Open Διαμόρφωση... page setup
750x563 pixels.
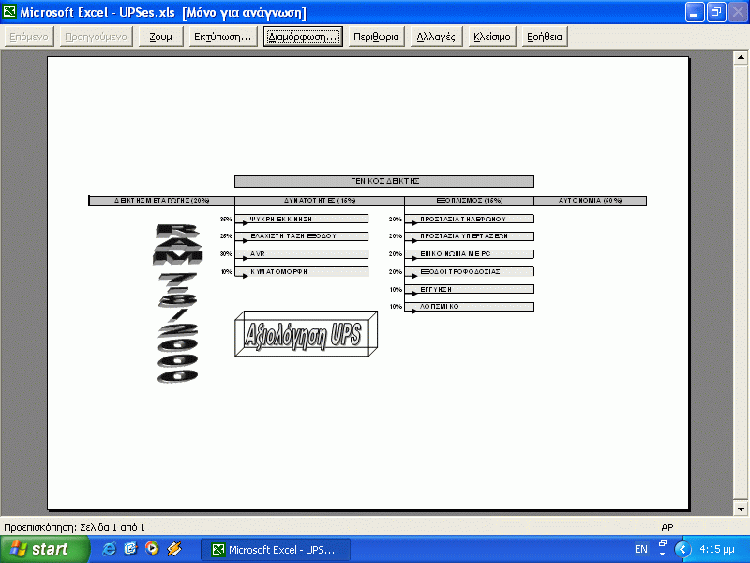tap(303, 37)
